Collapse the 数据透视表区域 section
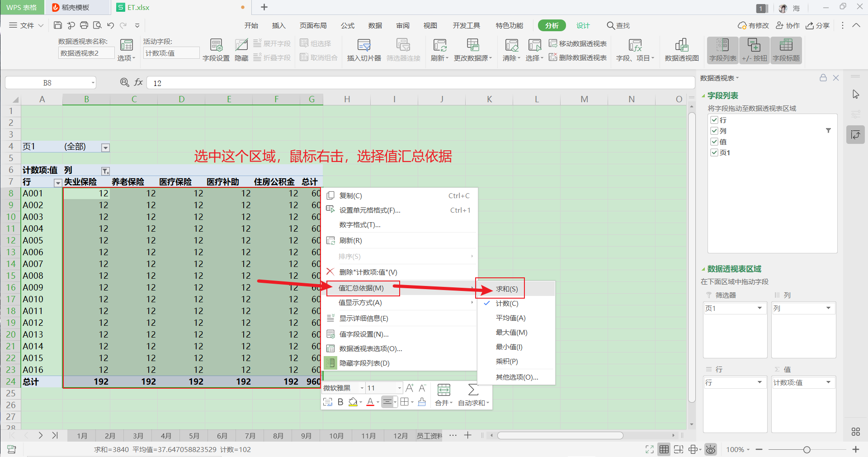The image size is (868, 457). tap(703, 269)
